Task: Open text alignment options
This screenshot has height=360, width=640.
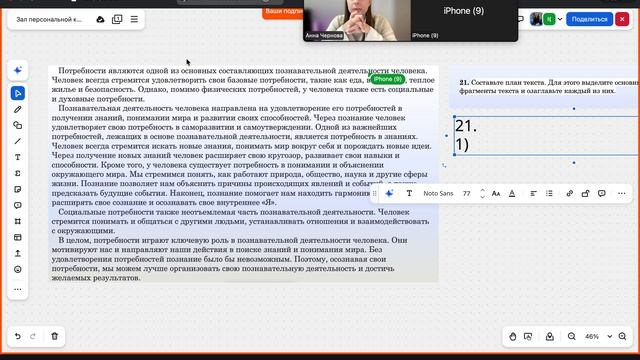Action: 533,193
